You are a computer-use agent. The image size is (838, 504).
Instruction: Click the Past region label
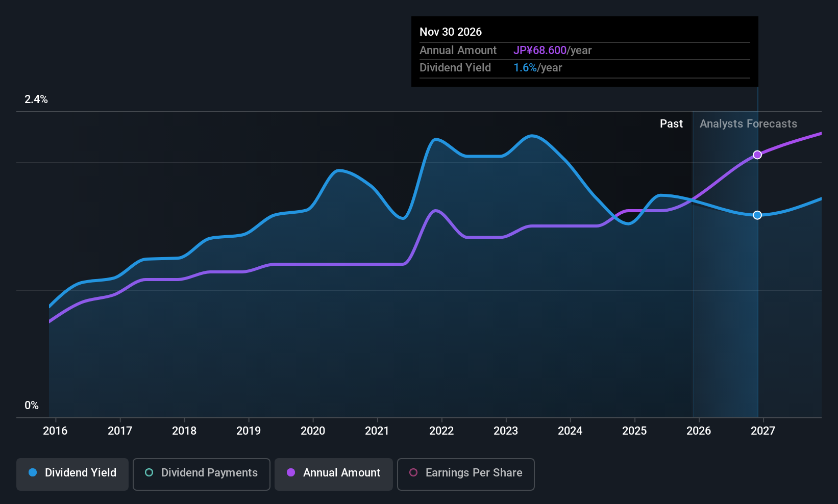(671, 124)
